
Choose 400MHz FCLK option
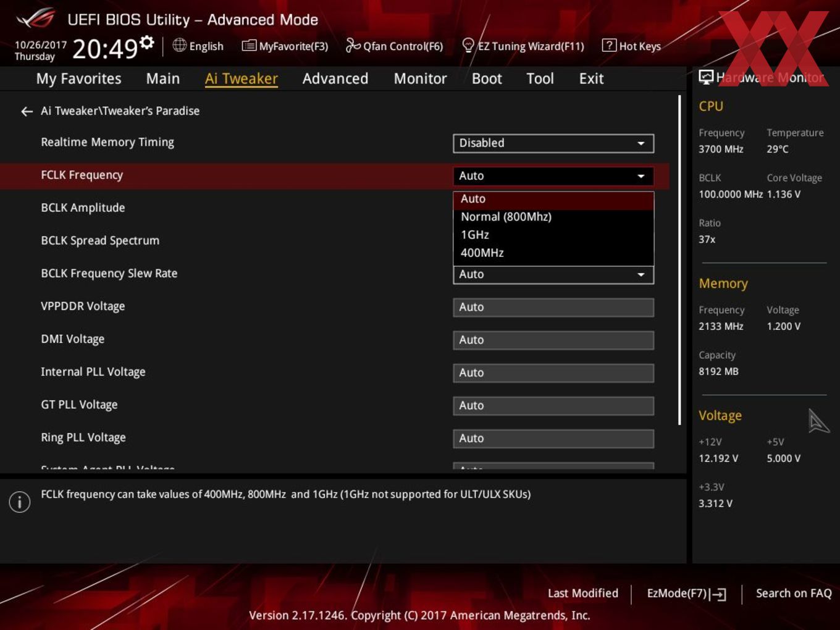tap(553, 253)
